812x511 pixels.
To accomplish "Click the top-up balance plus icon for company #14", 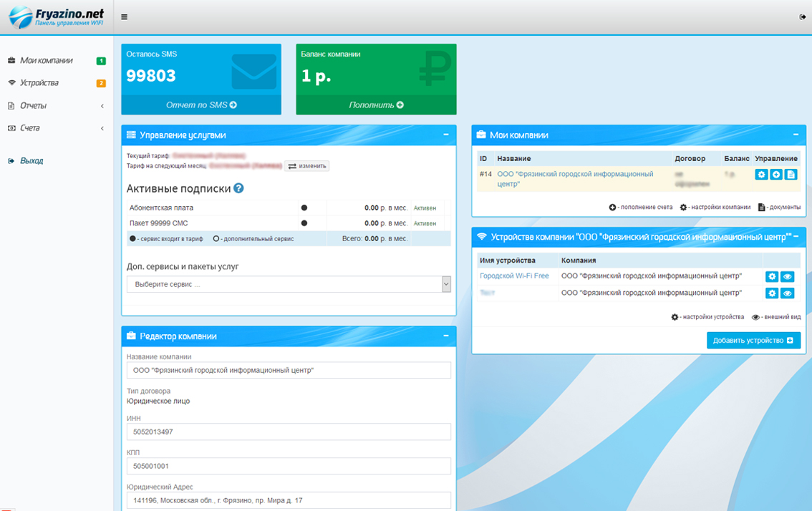I will coord(776,175).
